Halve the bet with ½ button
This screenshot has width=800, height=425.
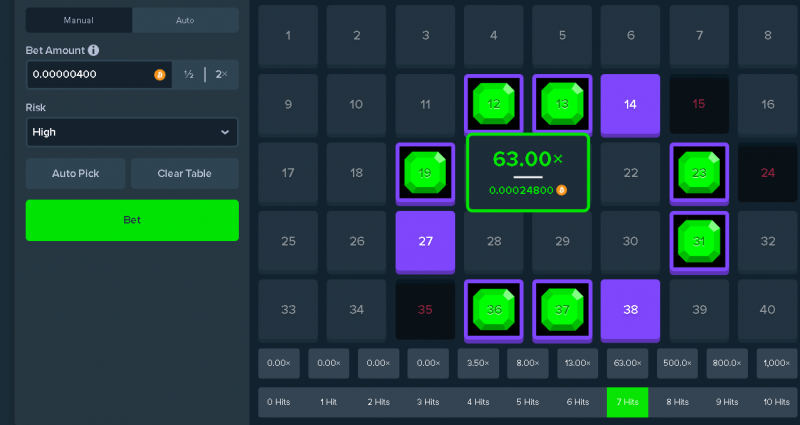[x=189, y=74]
